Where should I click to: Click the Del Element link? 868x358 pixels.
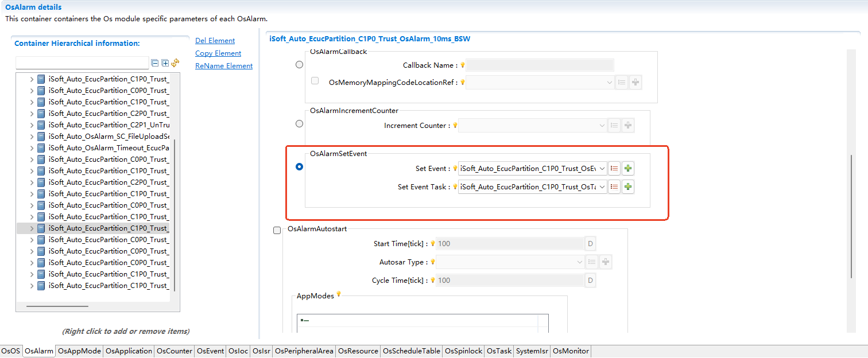coord(215,41)
